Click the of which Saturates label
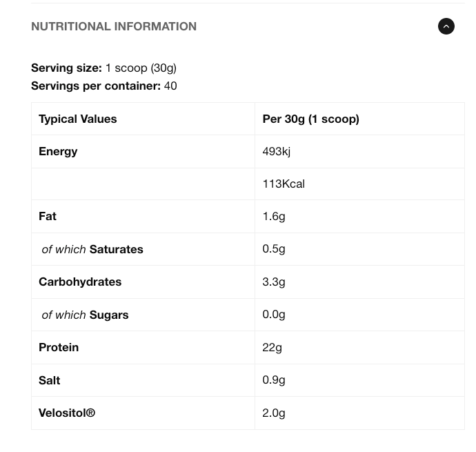Viewport: 476px width, 452px height. click(92, 249)
